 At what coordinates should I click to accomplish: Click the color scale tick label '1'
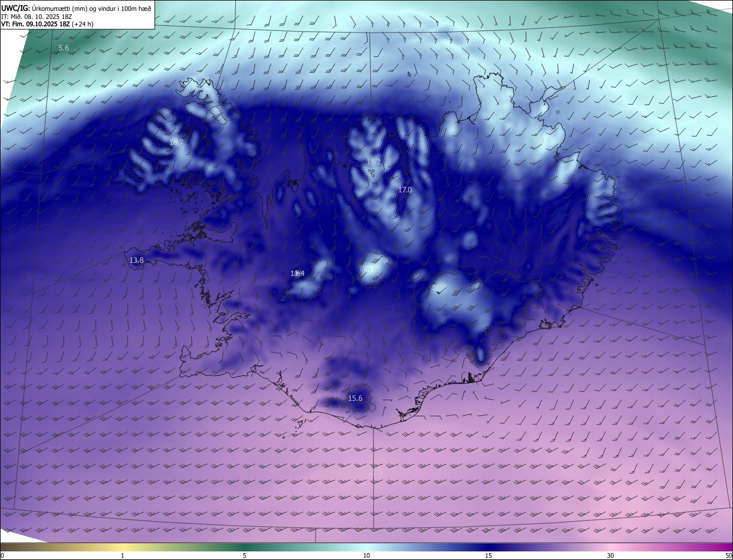(123, 555)
